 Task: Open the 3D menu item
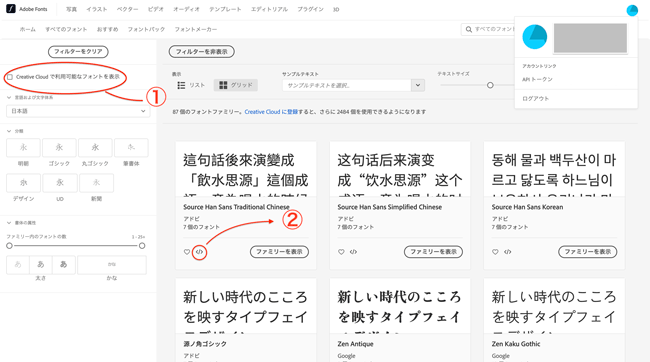[x=336, y=9]
